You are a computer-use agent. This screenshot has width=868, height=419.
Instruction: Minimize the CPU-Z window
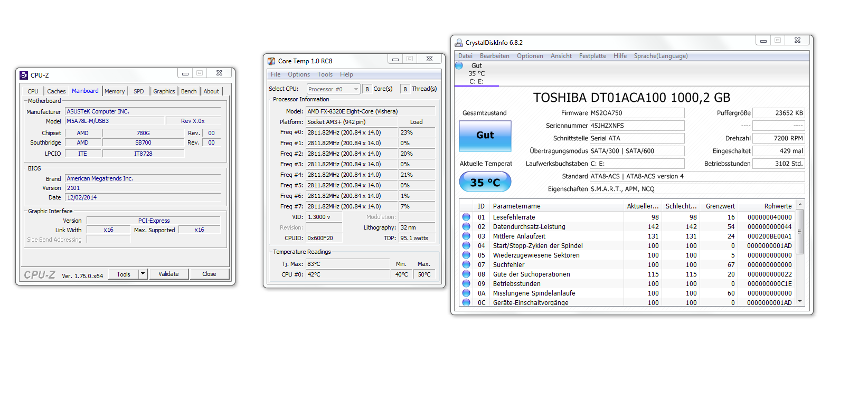[185, 73]
